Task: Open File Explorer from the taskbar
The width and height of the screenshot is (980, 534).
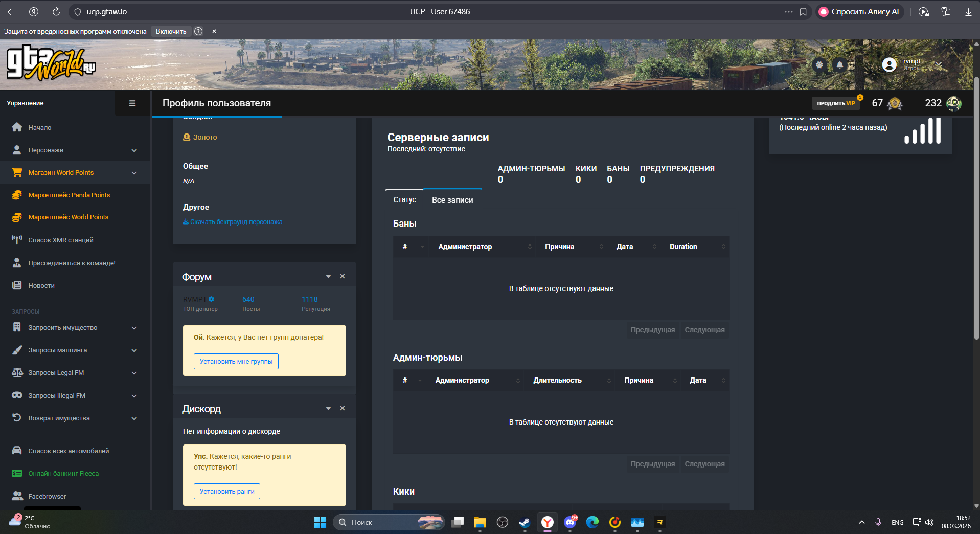Action: pos(480,522)
